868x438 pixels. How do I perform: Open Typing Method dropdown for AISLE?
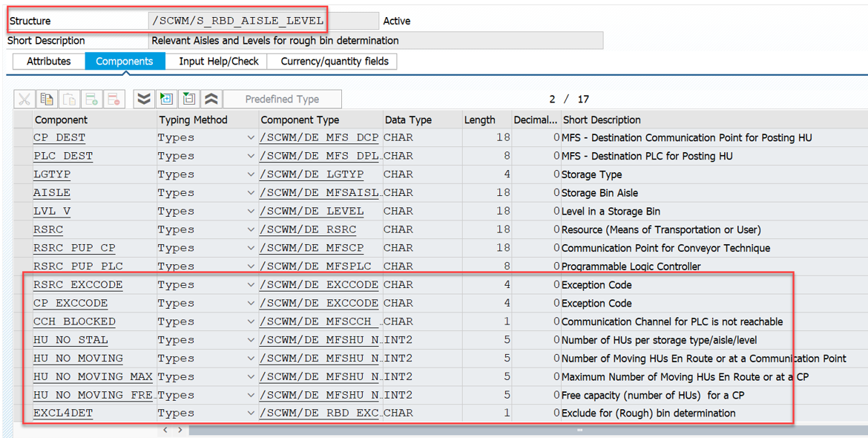point(251,193)
